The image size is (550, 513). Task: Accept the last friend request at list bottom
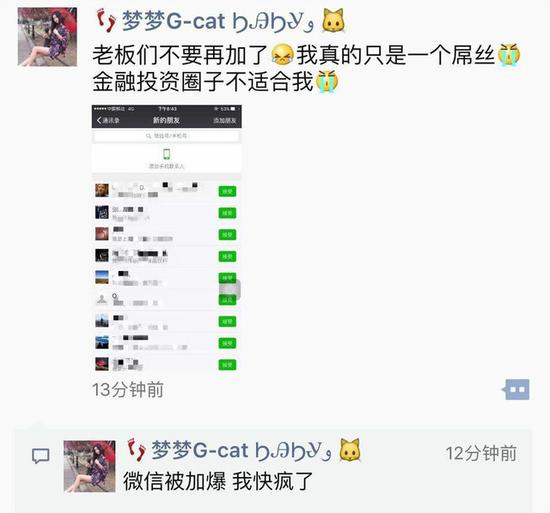click(227, 365)
